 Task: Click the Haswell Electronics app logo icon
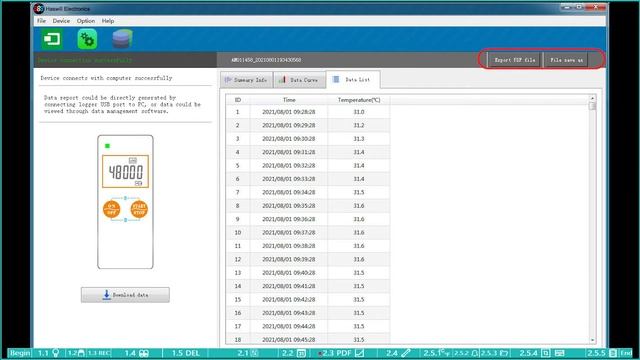(39, 8)
